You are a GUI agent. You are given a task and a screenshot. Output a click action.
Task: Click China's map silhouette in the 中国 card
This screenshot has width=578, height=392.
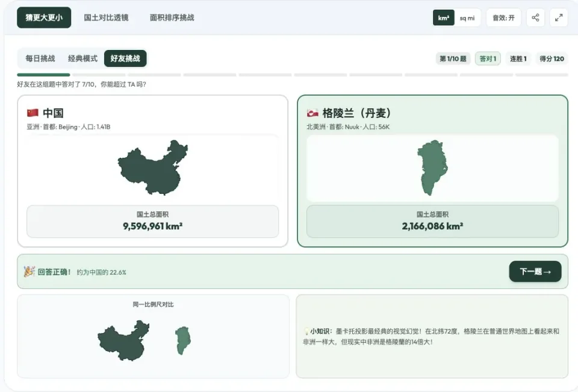coord(152,167)
